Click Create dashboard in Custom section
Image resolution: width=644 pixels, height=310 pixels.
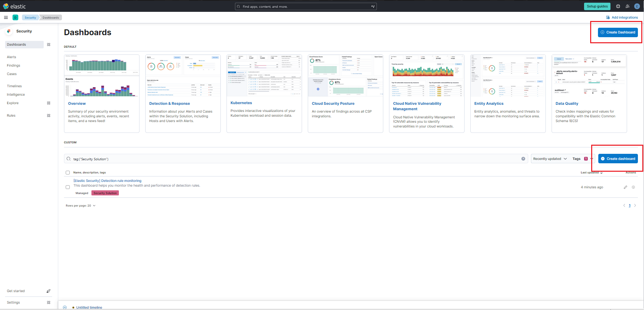[618, 159]
